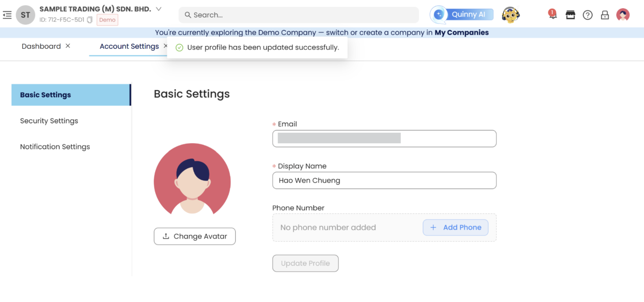Open Notification Settings section
The height and width of the screenshot is (302, 644).
click(x=55, y=147)
